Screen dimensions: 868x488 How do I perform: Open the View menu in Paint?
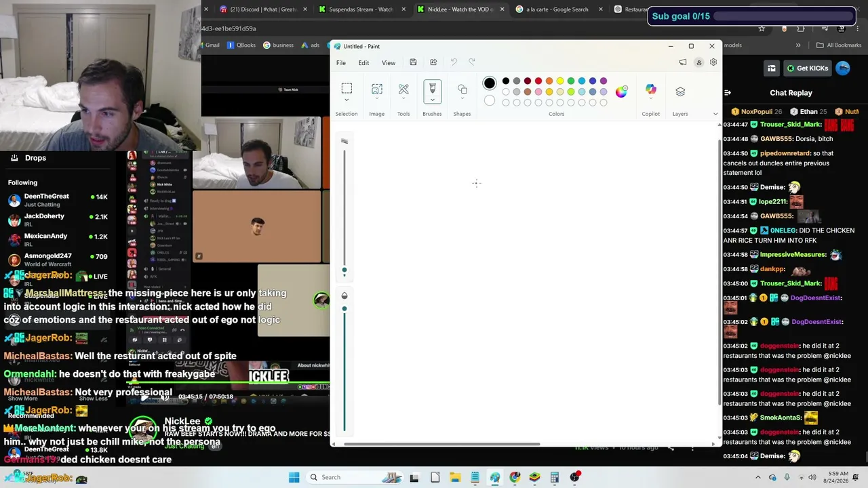(389, 63)
